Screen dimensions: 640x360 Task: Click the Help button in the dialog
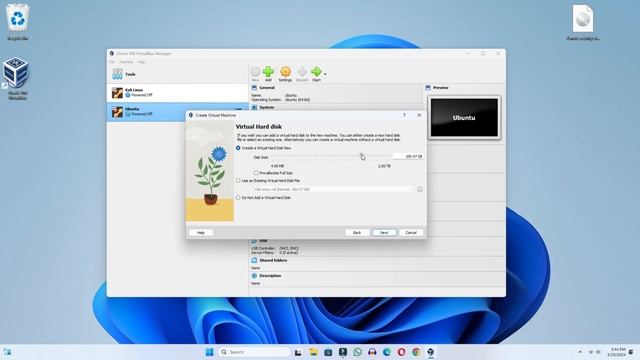coord(201,233)
